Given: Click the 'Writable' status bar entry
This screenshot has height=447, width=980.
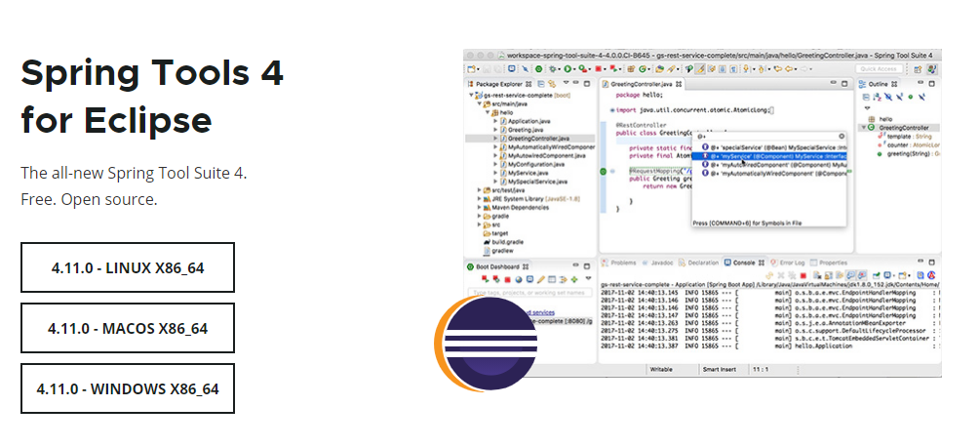Looking at the screenshot, I should 661,370.
